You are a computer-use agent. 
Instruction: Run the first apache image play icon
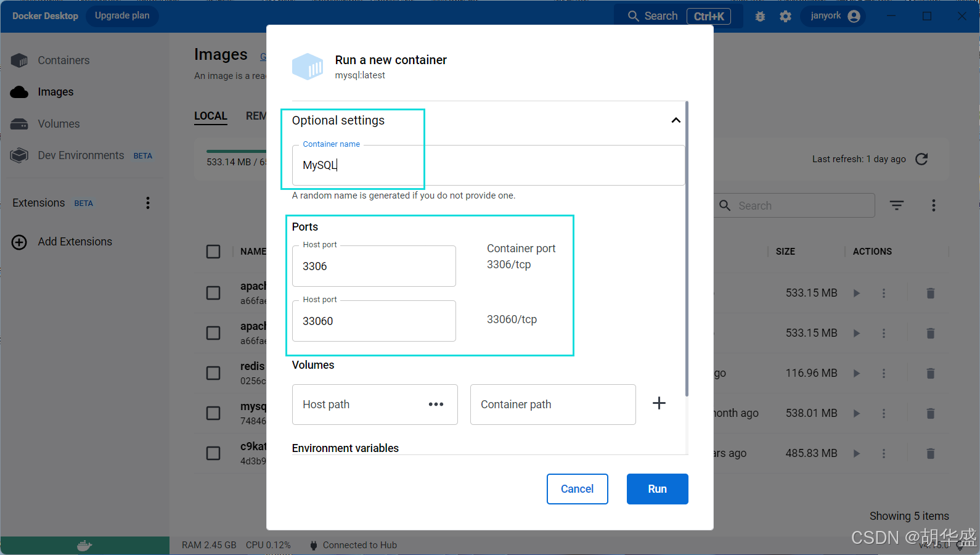point(856,293)
